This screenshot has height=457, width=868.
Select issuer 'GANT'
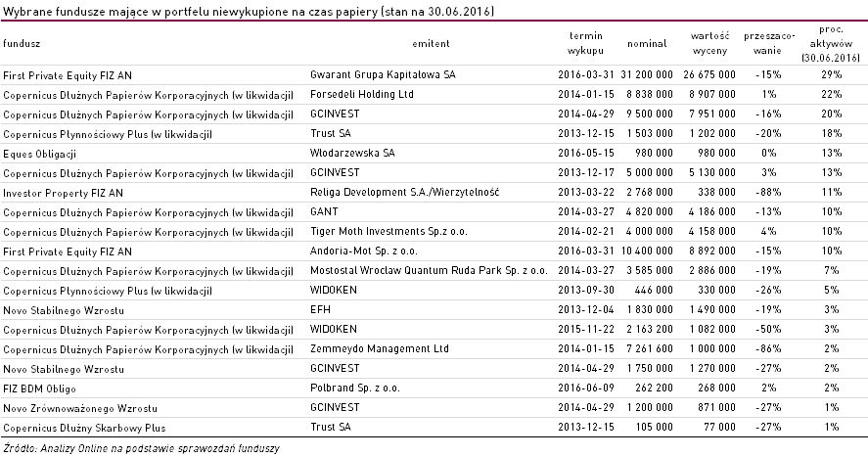[324, 211]
